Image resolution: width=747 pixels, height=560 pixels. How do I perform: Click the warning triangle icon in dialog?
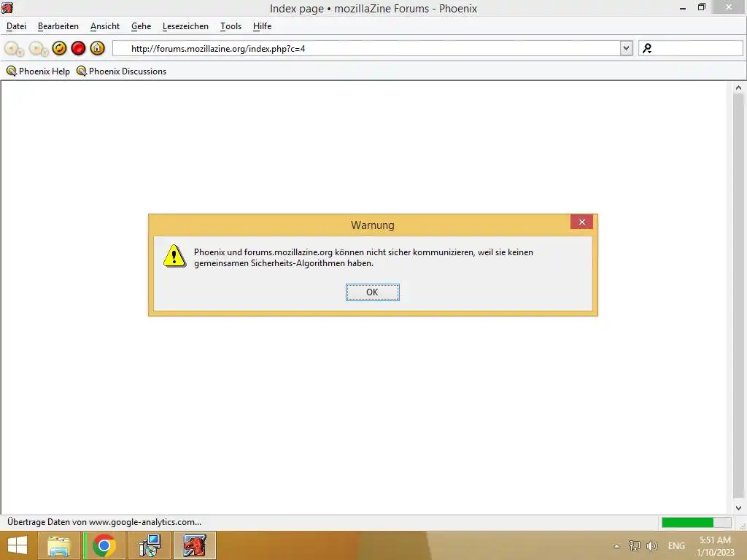tap(175, 256)
